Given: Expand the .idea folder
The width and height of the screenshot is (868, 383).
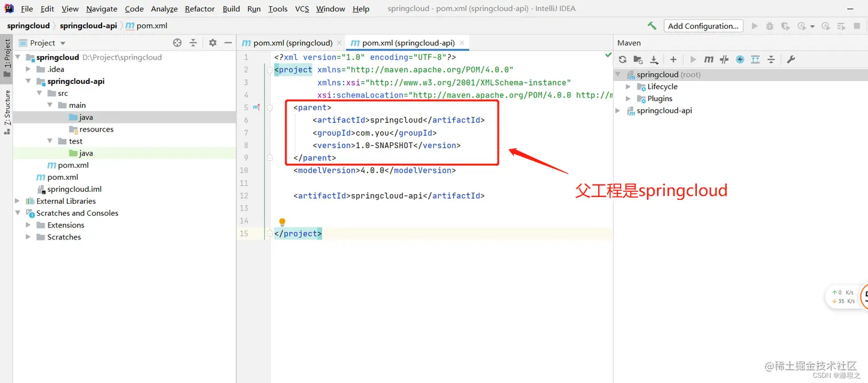Looking at the screenshot, I should tap(28, 69).
